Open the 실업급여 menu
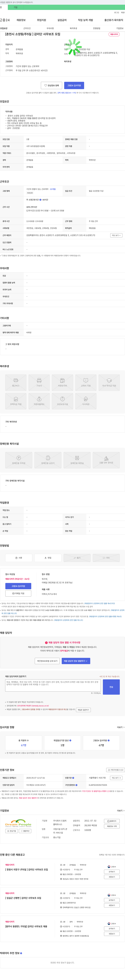 coord(62,20)
